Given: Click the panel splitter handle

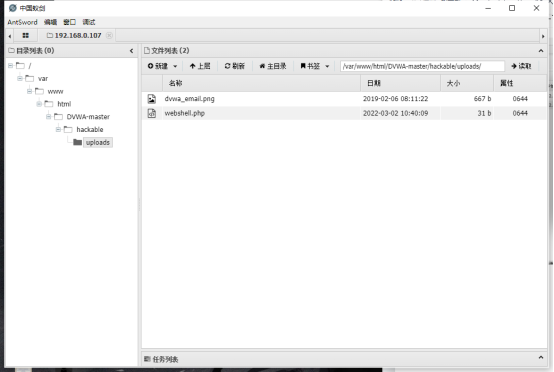Looking at the screenshot, I should (139, 205).
